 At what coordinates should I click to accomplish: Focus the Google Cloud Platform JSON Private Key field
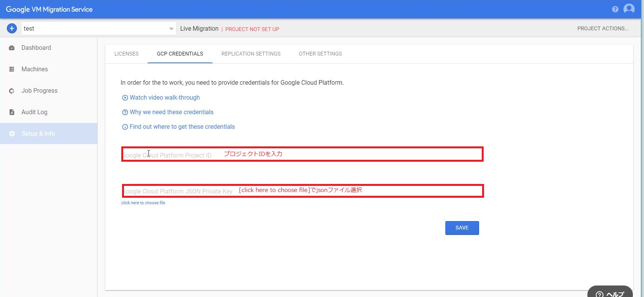click(303, 191)
